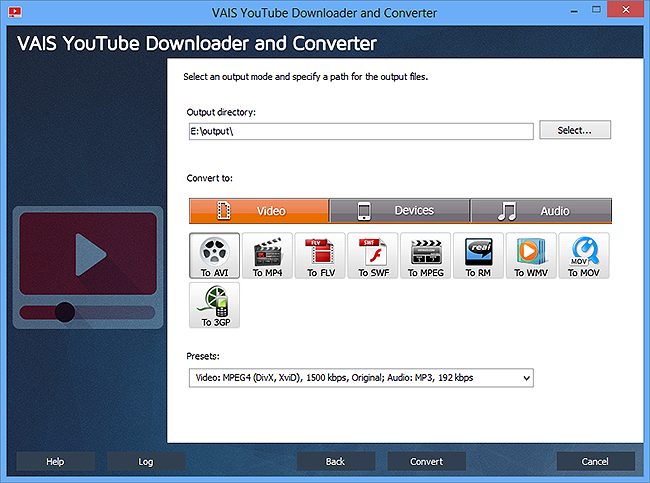View the Log
Screen dimensions: 650x483
tap(146, 461)
